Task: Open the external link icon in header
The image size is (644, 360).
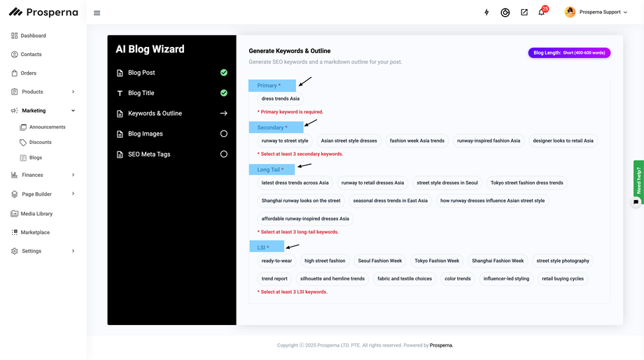Action: 524,13
